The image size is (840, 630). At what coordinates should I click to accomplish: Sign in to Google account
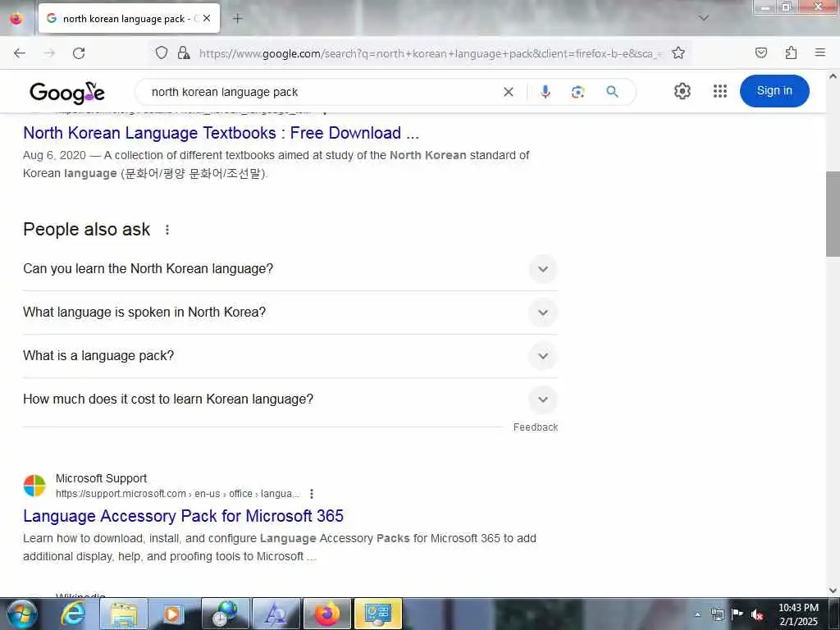coord(774,91)
